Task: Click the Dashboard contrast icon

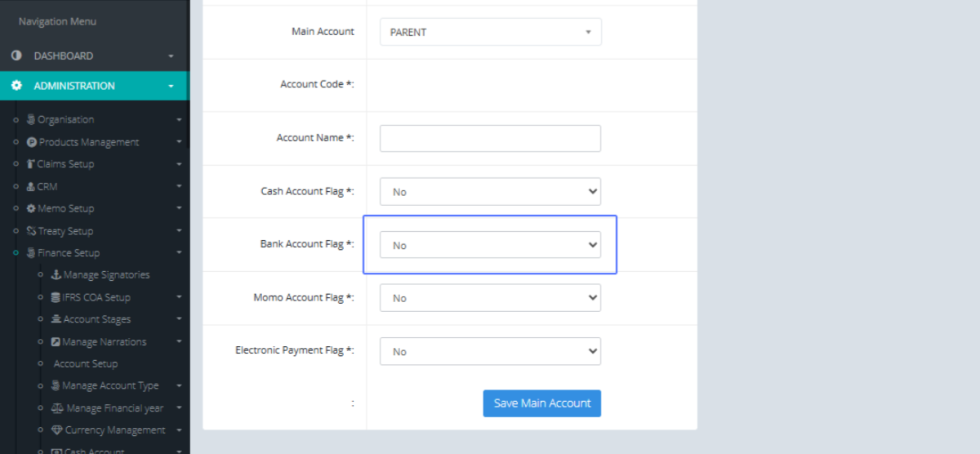Action: pyautogui.click(x=16, y=56)
